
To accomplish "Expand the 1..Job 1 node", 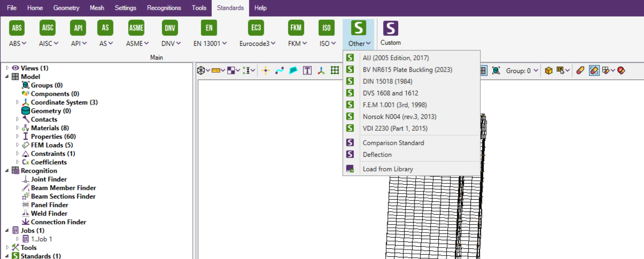I will tap(18, 239).
